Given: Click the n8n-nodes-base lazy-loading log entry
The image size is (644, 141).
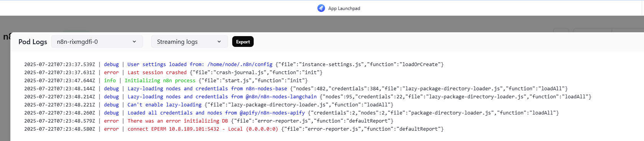Looking at the screenshot, I should click(296, 88).
